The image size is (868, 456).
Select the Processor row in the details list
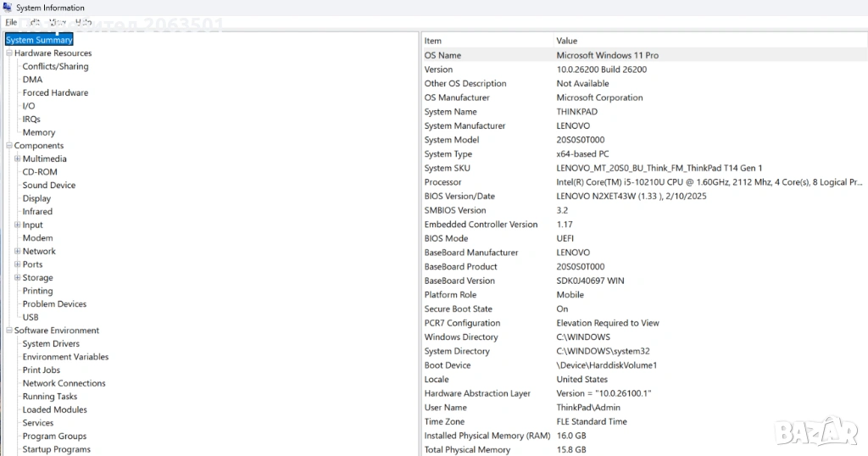pyautogui.click(x=442, y=182)
